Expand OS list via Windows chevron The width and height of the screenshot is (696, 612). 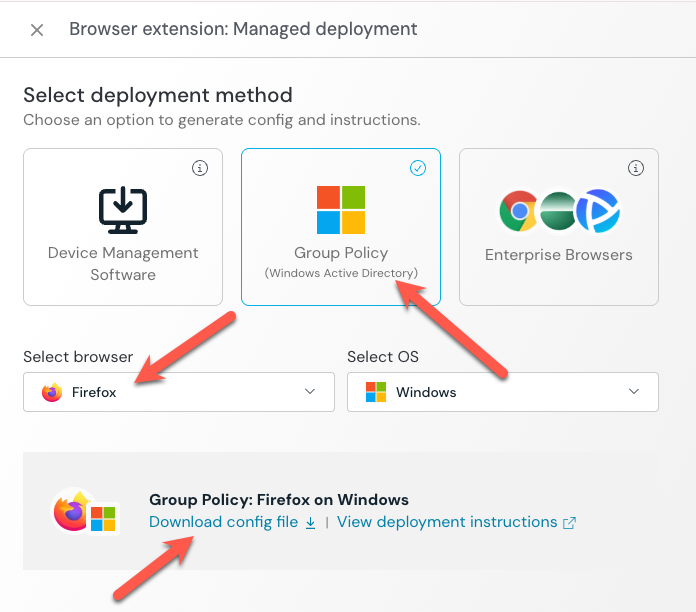pyautogui.click(x=634, y=391)
